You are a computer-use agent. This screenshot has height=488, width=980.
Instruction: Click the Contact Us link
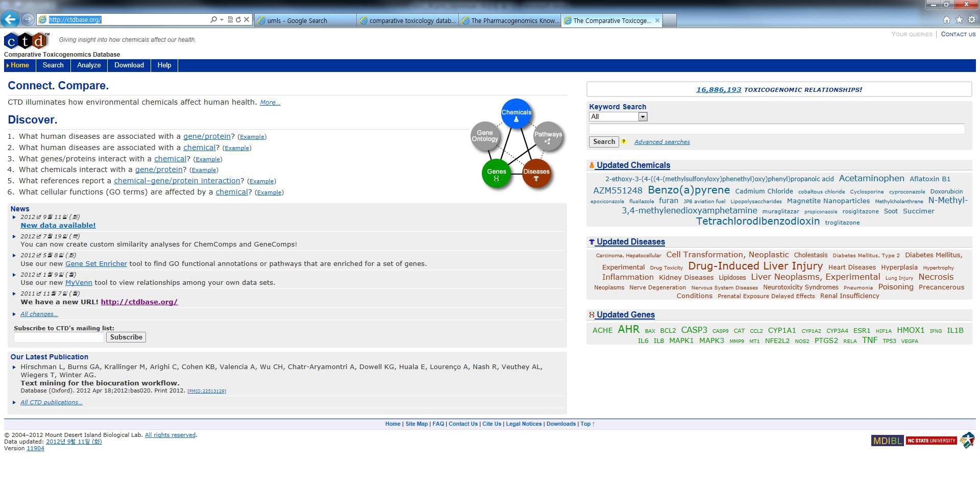(x=958, y=34)
